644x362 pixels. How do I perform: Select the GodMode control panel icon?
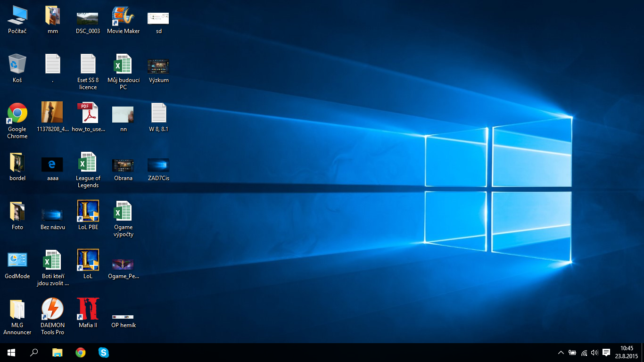coord(17,260)
